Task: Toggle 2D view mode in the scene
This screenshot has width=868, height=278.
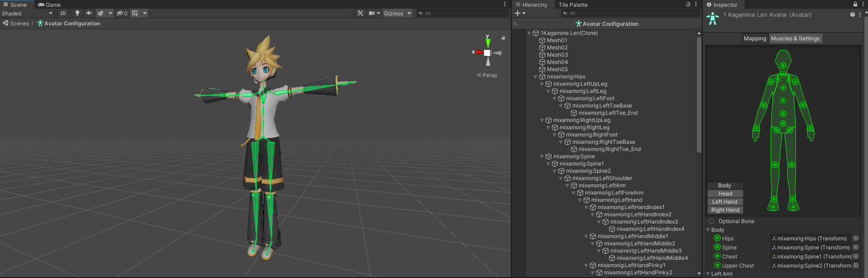Action: [63, 13]
